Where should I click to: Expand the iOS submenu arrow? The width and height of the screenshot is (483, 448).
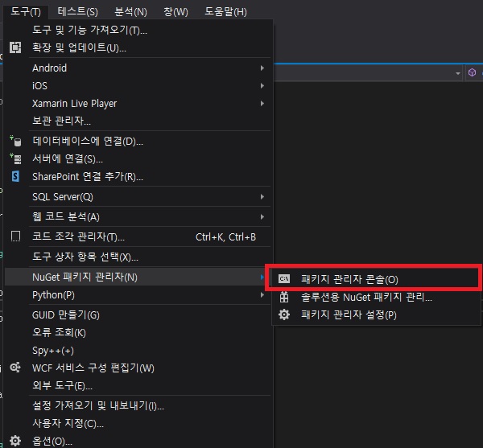click(x=262, y=85)
